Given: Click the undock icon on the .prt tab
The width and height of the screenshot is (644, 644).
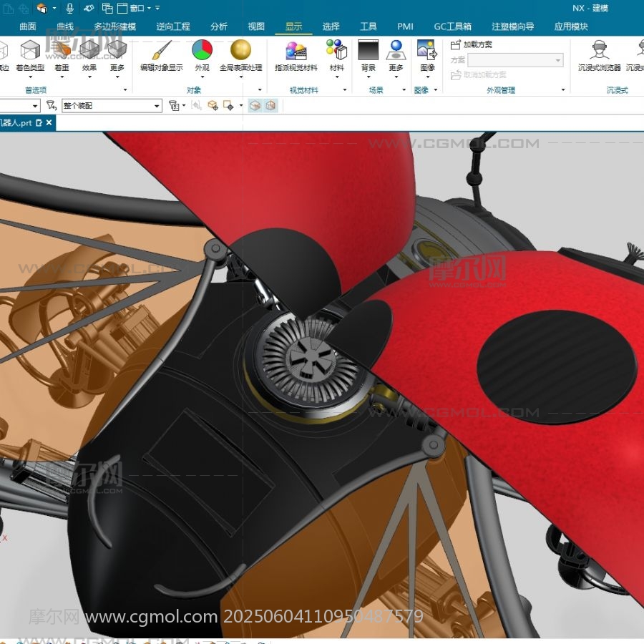Looking at the screenshot, I should pyautogui.click(x=39, y=123).
